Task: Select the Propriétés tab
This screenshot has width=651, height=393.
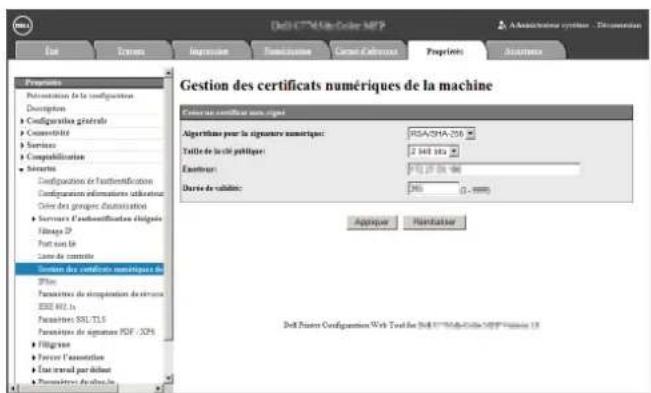Action: pos(445,51)
